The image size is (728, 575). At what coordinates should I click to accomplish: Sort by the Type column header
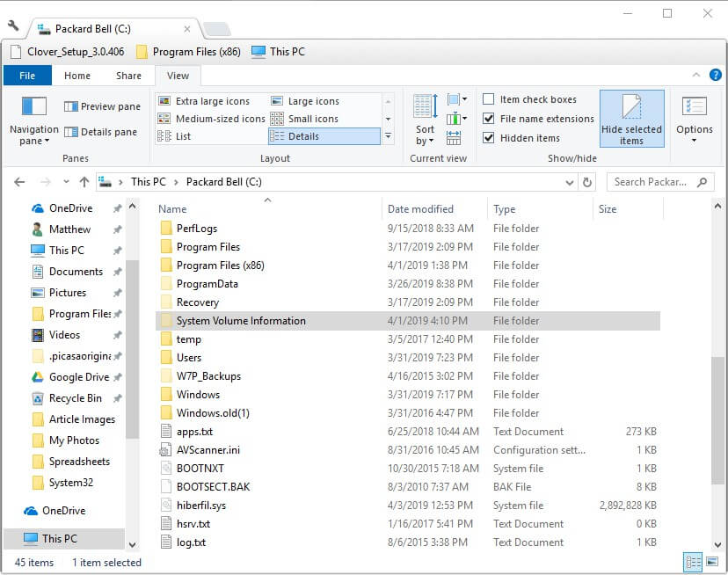[x=541, y=209]
